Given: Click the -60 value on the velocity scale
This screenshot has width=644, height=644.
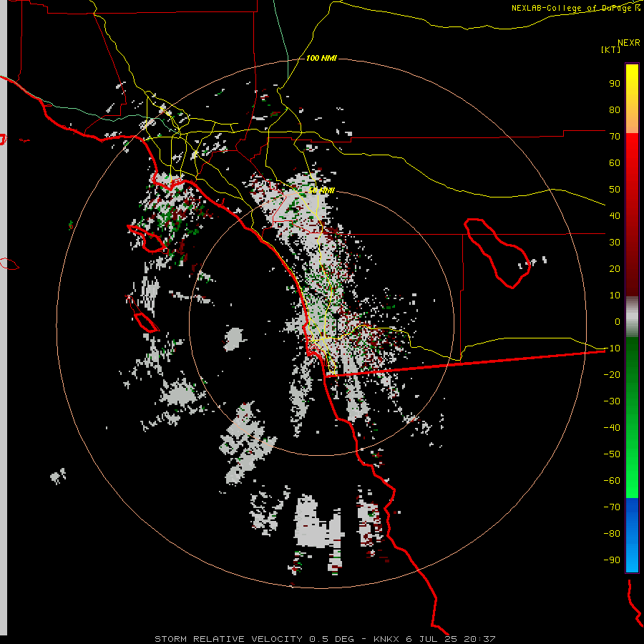Looking at the screenshot, I should [x=612, y=481].
